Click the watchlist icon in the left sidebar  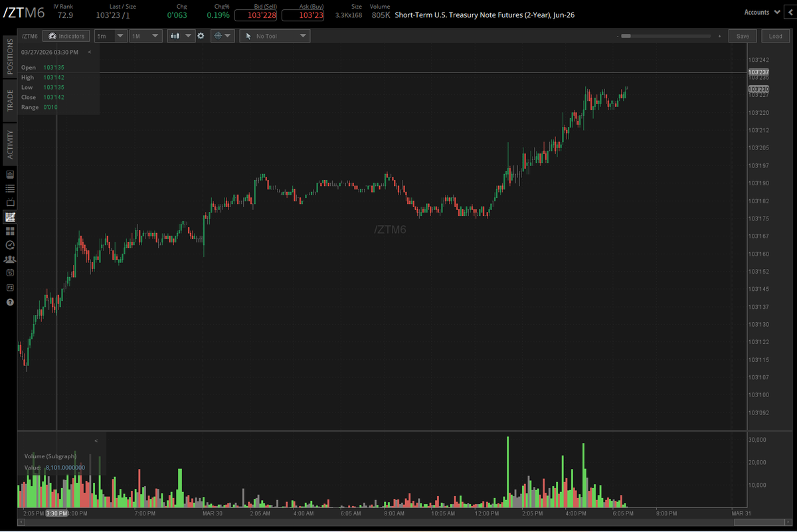click(9, 187)
